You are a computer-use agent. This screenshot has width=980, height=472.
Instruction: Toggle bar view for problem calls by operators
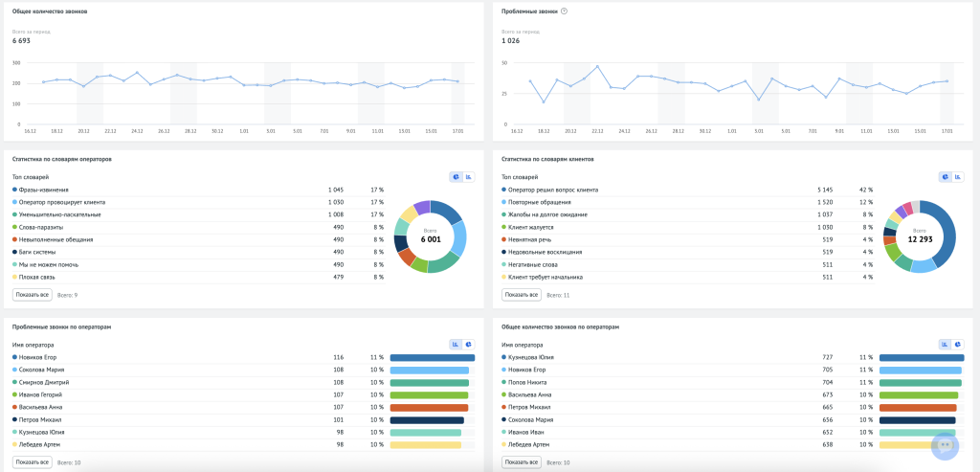point(456,344)
